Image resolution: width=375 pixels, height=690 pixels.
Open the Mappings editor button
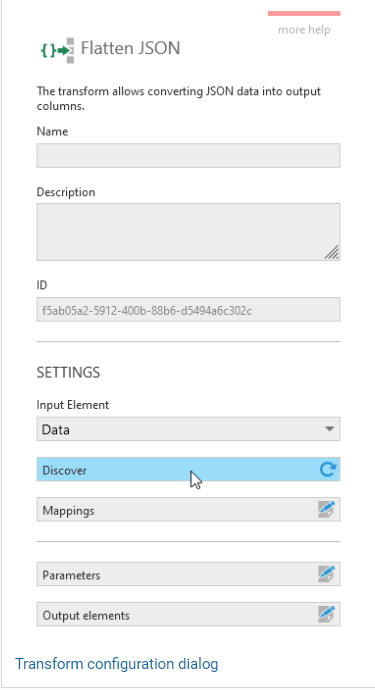[x=188, y=510]
